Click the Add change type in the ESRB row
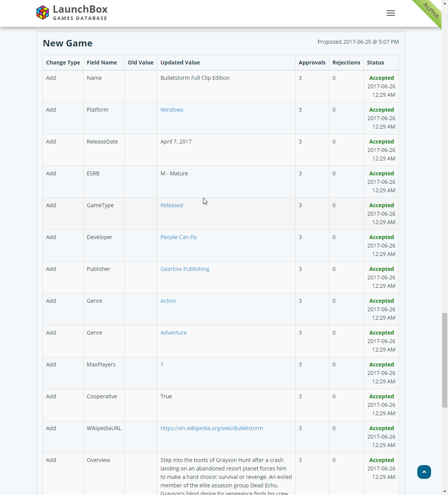The width and height of the screenshot is (448, 495). click(x=51, y=173)
